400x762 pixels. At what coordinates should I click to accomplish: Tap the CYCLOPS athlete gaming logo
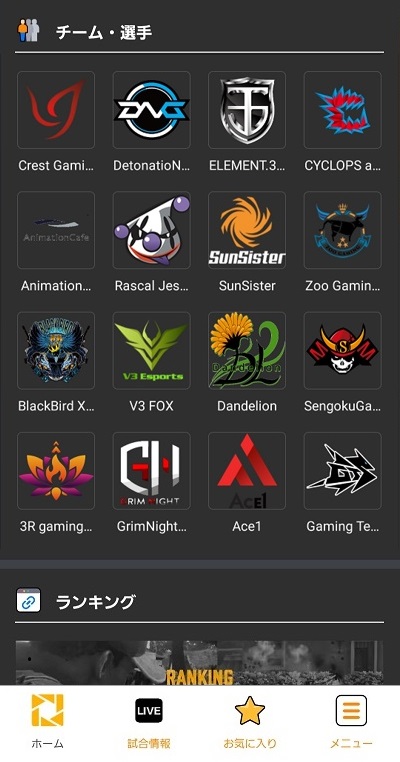(x=343, y=110)
